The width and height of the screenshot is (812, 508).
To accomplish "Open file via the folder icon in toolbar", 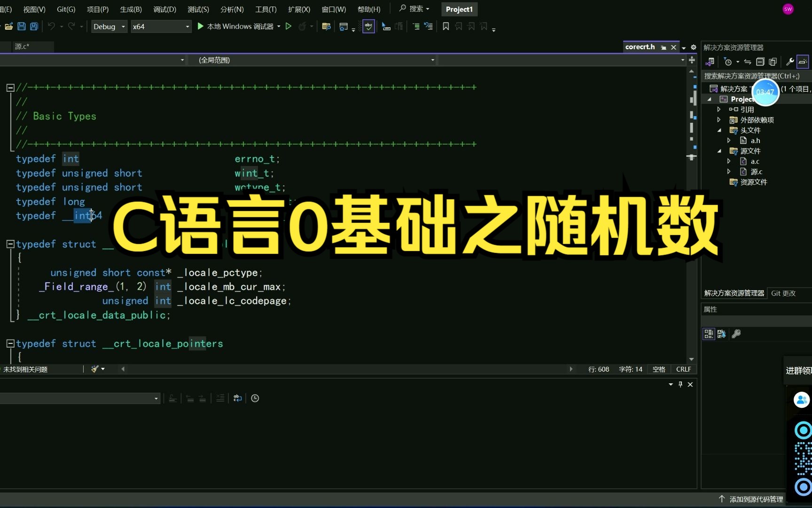I will tap(8, 26).
